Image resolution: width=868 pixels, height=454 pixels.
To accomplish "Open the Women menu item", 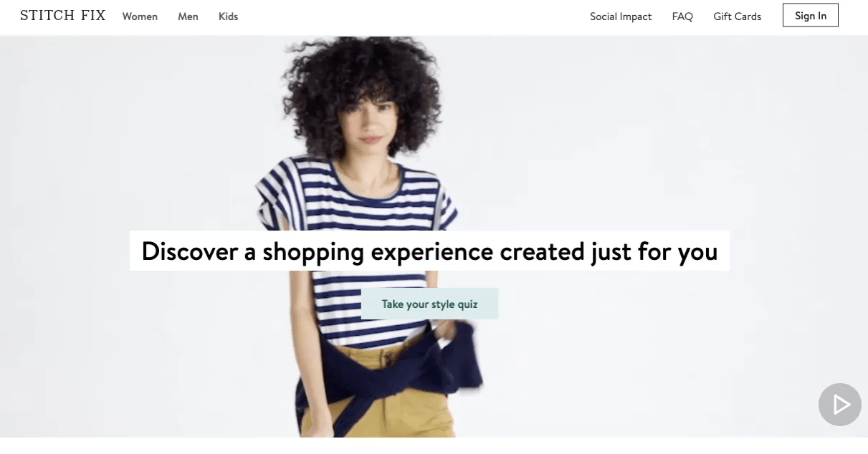I will pos(140,16).
